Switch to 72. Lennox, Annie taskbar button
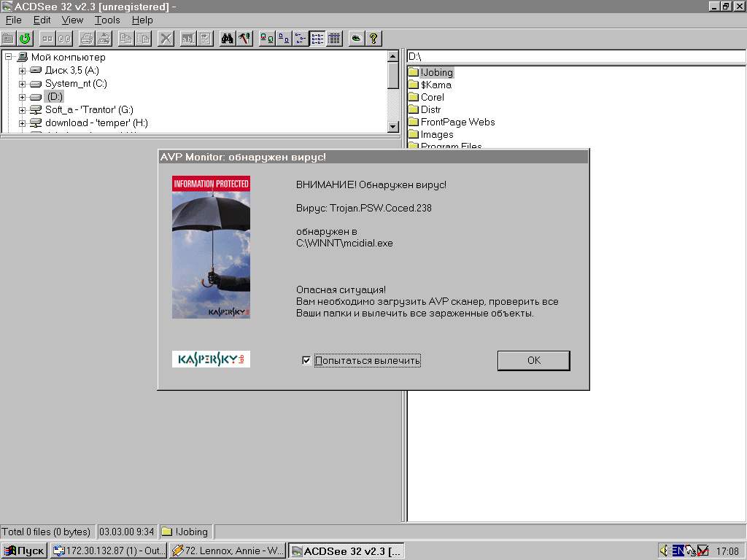 point(228,551)
